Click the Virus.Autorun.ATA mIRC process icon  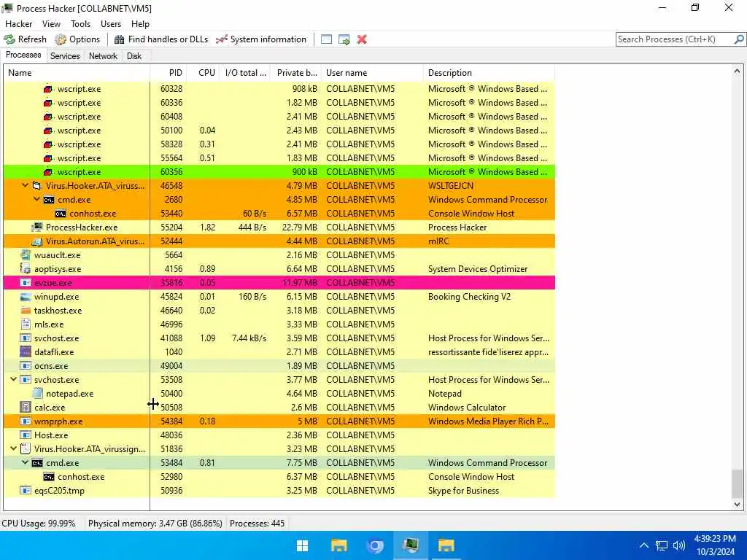pos(36,241)
